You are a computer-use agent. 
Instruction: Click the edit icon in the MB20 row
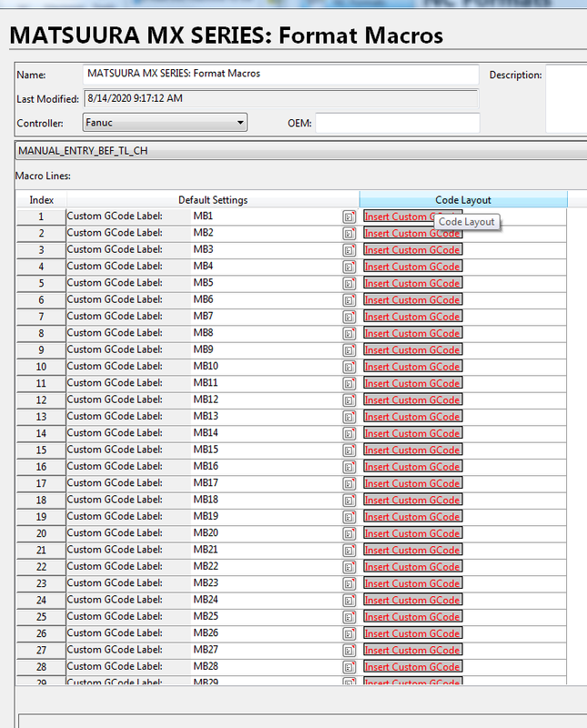(349, 534)
